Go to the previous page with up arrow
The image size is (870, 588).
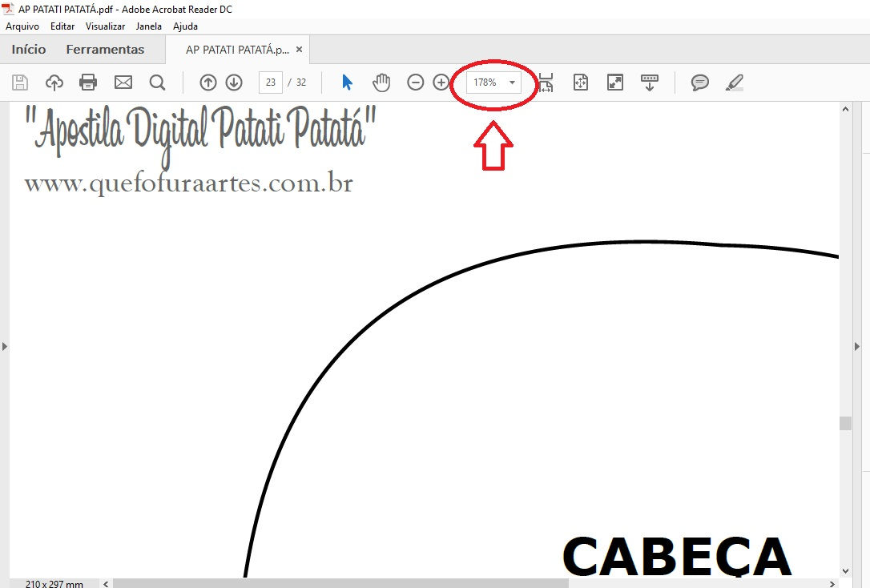pos(208,82)
